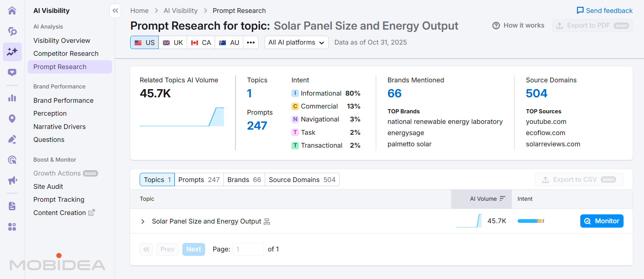Open Competitor Research in sidebar
644x279 pixels.
(x=66, y=53)
